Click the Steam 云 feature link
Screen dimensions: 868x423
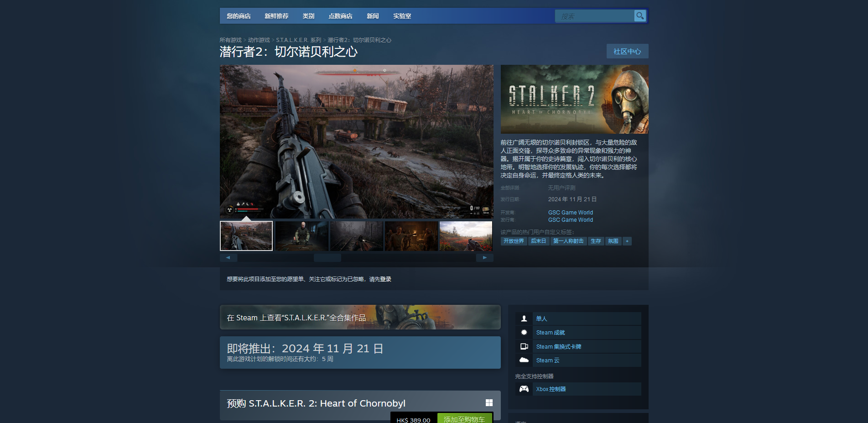coord(548,360)
